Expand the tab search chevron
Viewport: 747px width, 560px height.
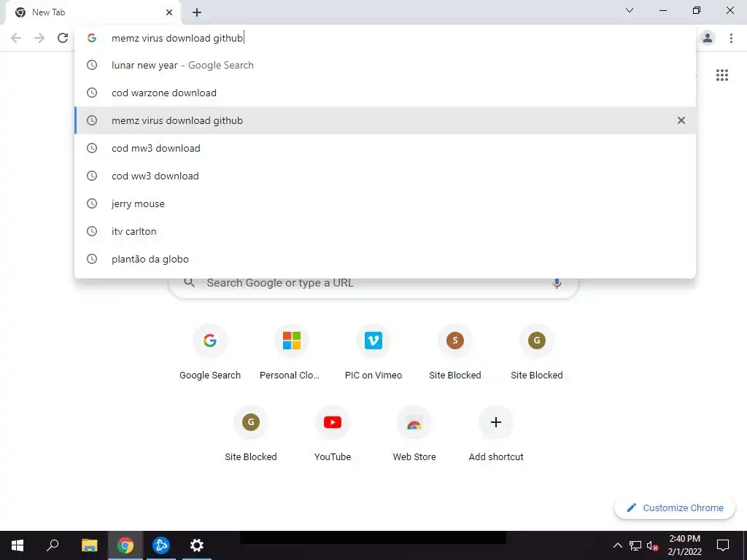[x=630, y=10]
